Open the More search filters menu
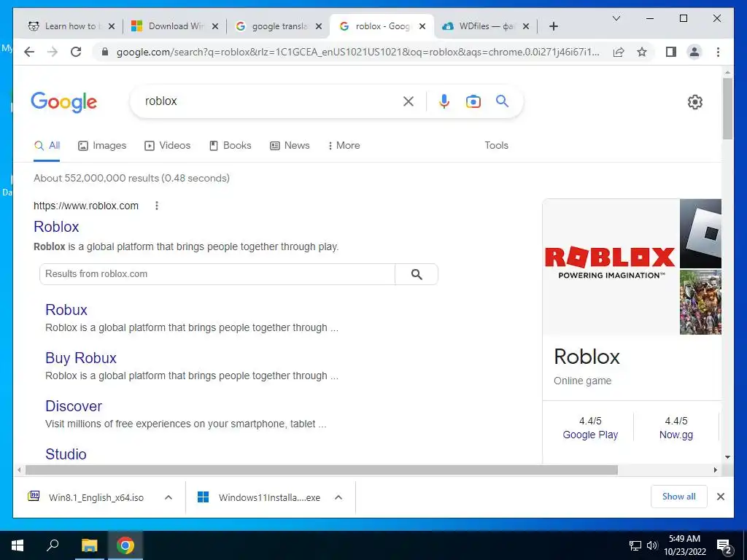 [x=344, y=145]
